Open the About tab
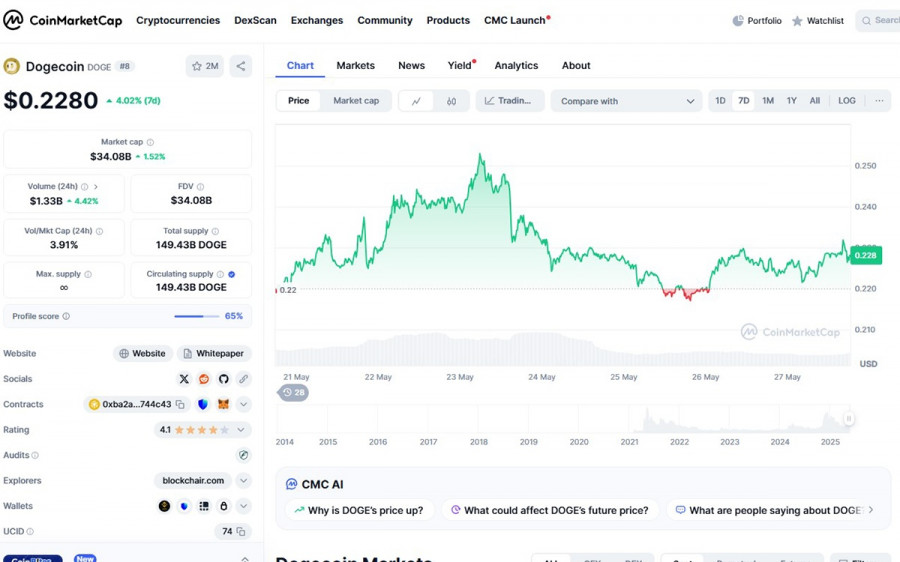This screenshot has height=562, width=900. point(576,65)
